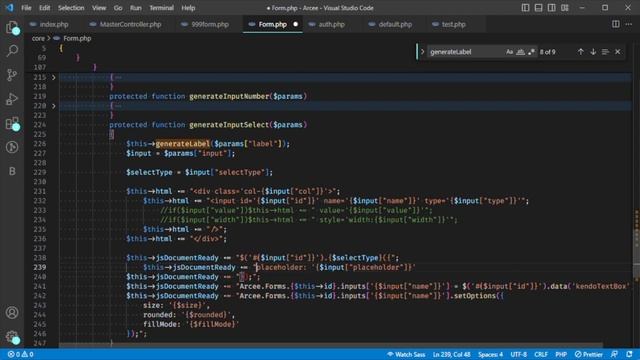The image size is (640, 360).
Task: Click the highlighted generateLabel on line 226
Action: point(182,144)
